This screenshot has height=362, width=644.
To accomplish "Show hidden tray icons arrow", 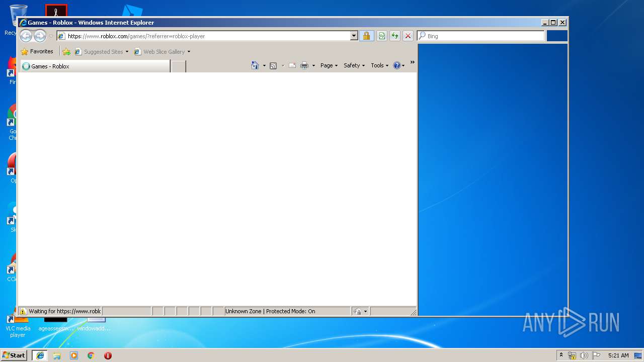I will [561, 355].
